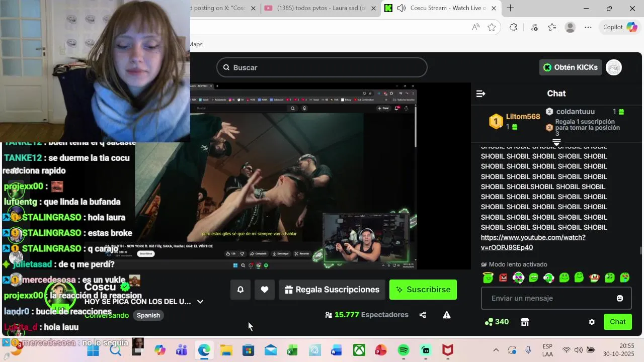Click the Liltom568 top gifter name
The width and height of the screenshot is (644, 362).
point(523,117)
